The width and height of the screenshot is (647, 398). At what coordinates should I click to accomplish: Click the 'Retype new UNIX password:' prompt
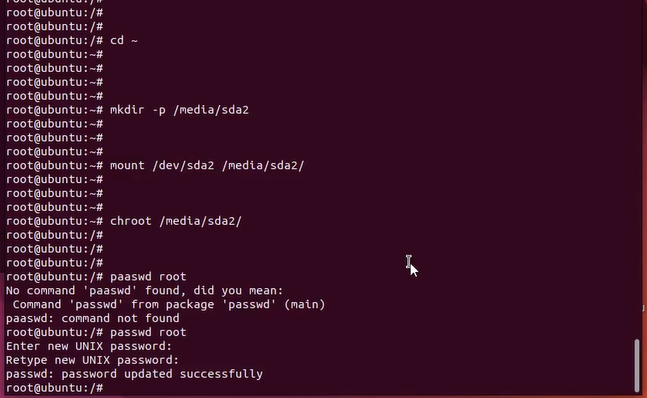click(x=92, y=360)
